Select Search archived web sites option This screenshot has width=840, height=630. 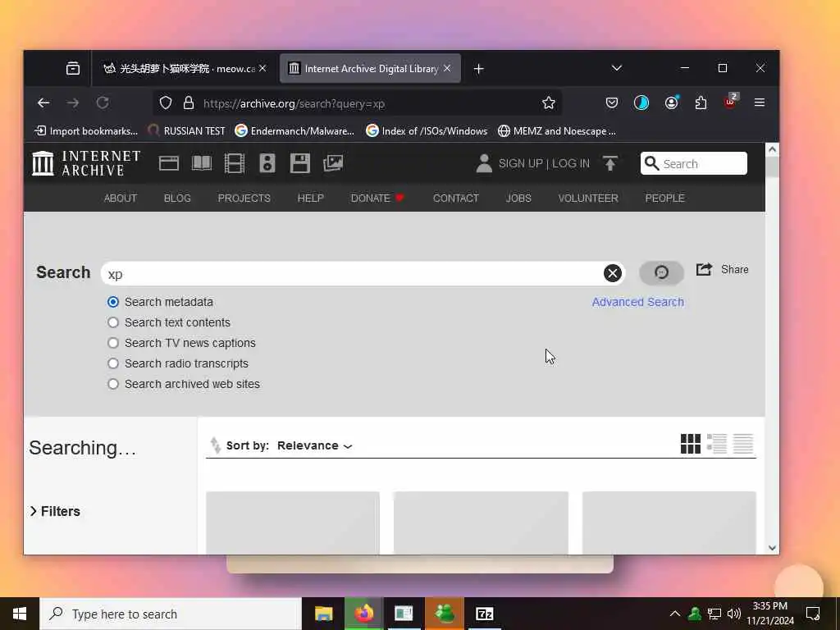click(x=113, y=384)
